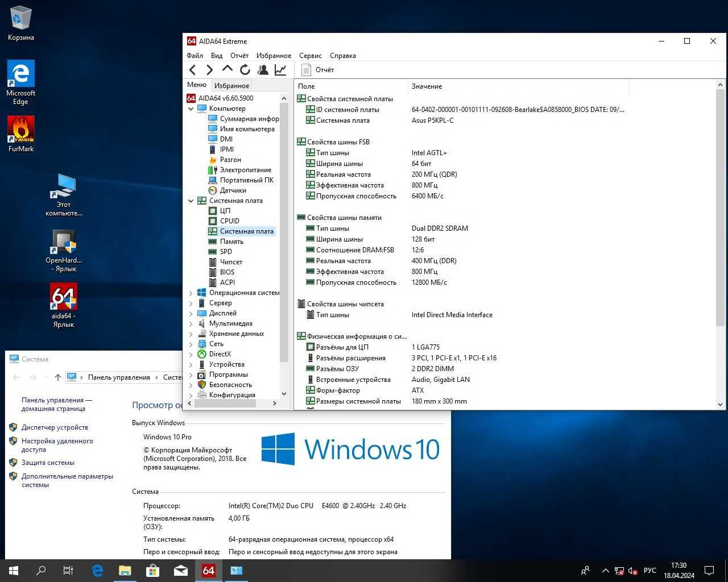Open the OpenHardware desktop shortcut
This screenshot has width=728, height=582.
[64, 251]
